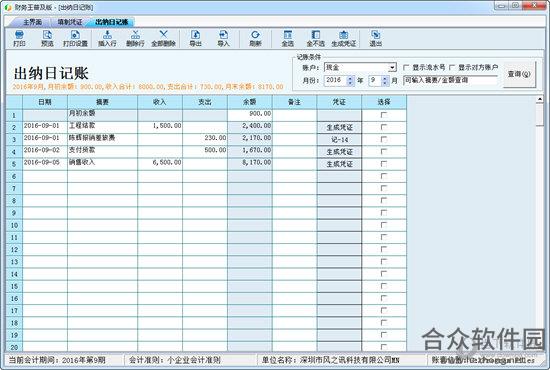Open 打印设置 print settings icon
The height and width of the screenshot is (370, 550).
(x=75, y=39)
